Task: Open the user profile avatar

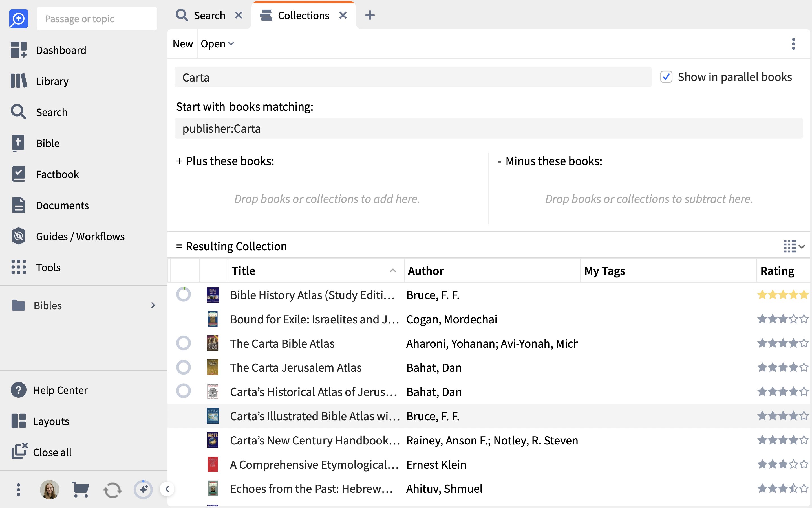Action: [50, 490]
